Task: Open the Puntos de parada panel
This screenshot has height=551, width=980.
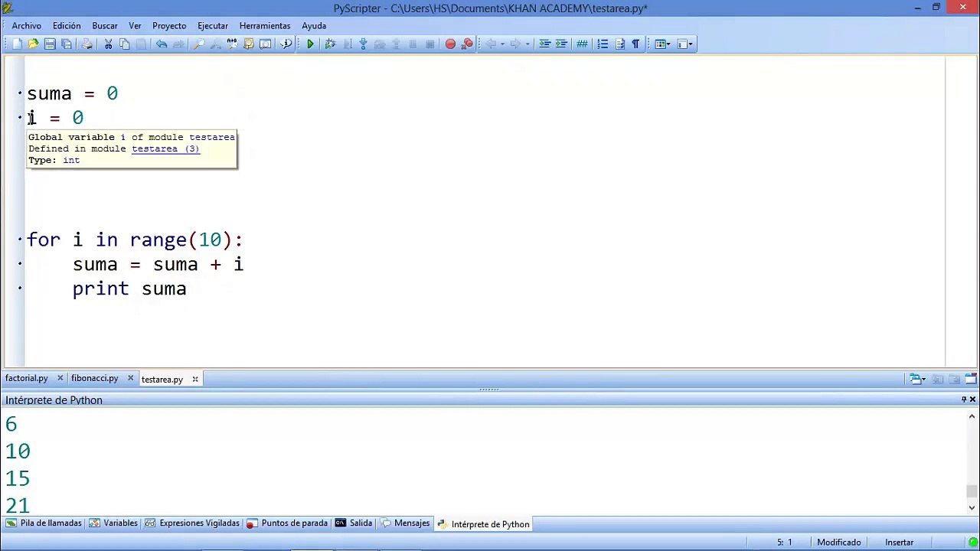Action: point(287,523)
